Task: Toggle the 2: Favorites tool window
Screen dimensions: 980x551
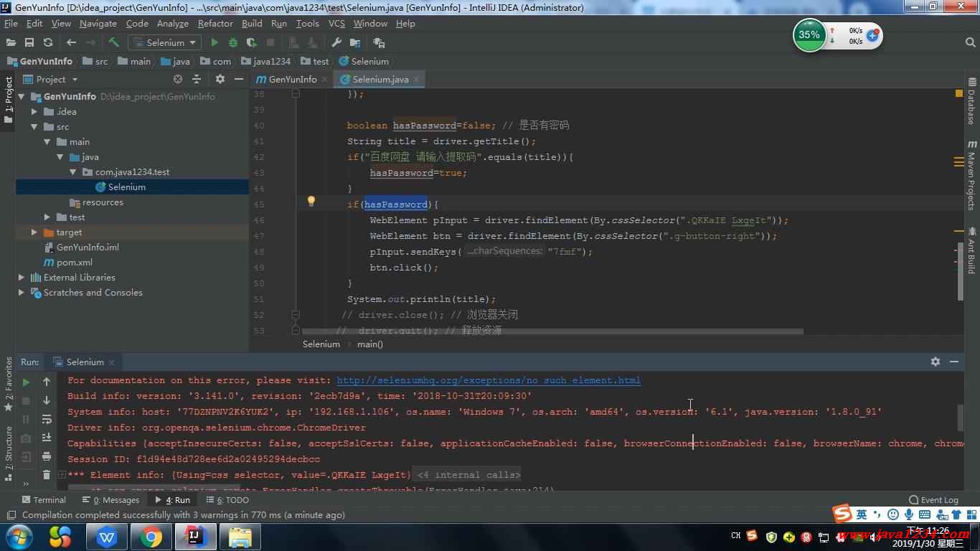Action: 9,385
